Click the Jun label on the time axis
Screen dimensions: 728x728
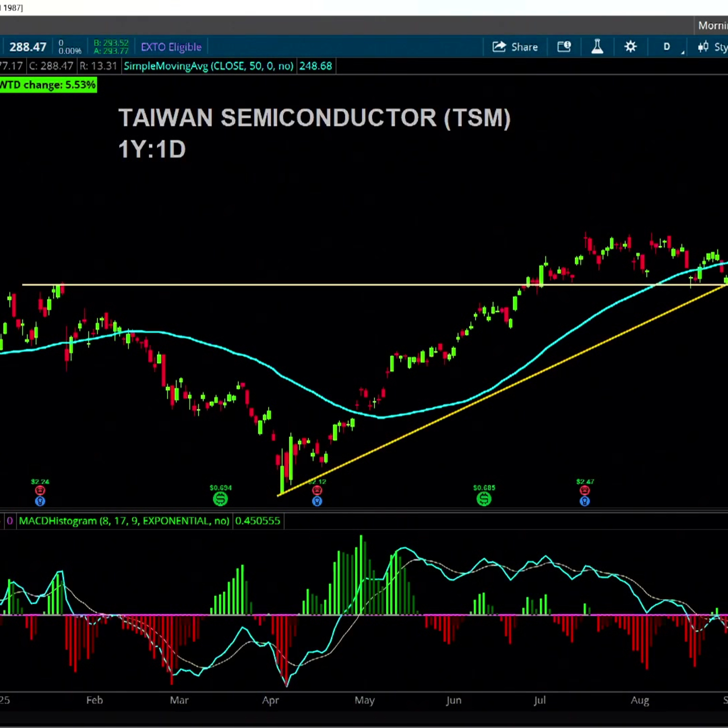454,700
